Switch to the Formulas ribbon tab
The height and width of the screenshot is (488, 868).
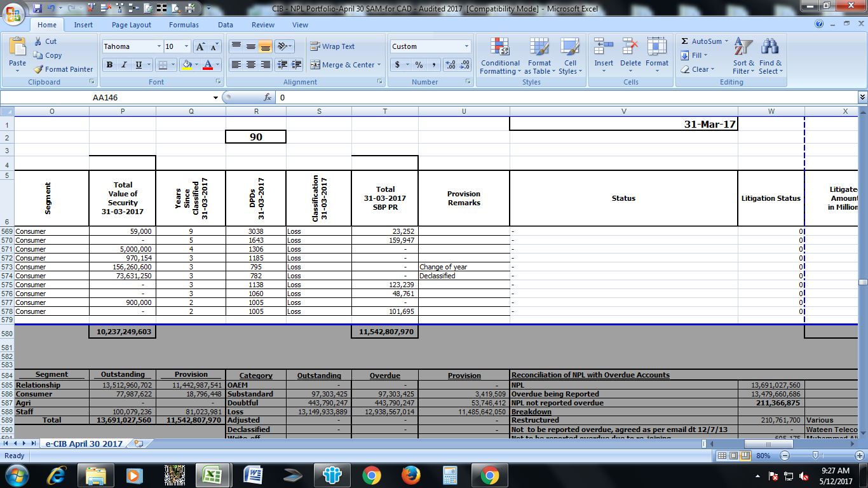[x=184, y=25]
